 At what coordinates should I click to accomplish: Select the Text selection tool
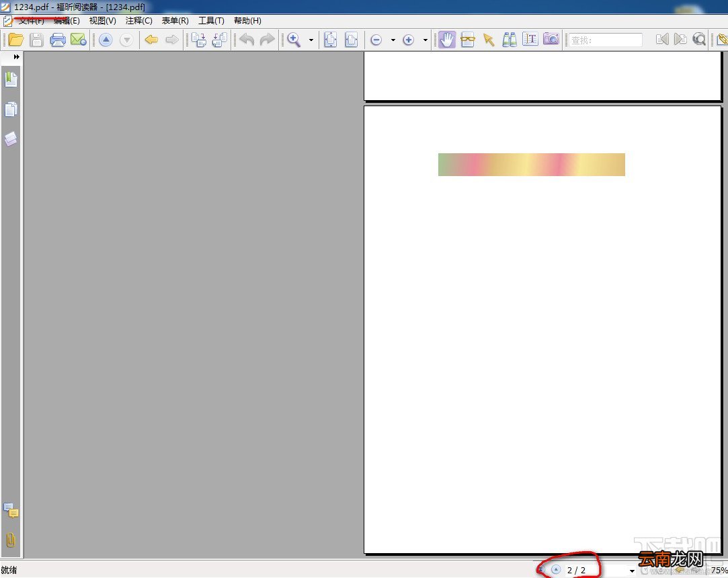pyautogui.click(x=530, y=40)
